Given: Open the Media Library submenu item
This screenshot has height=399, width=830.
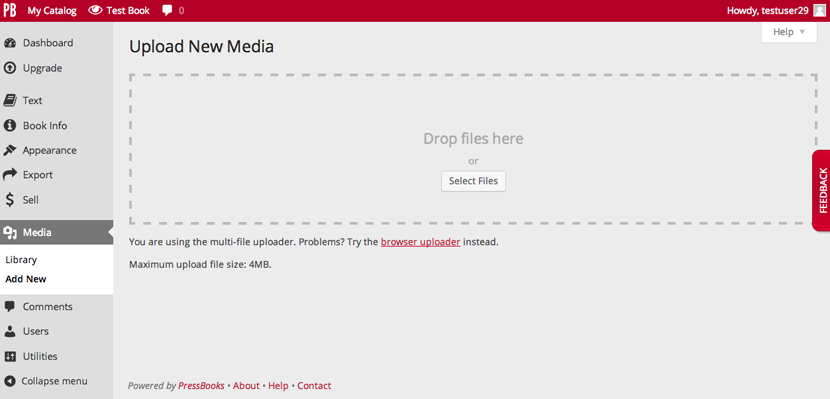Looking at the screenshot, I should 21,260.
